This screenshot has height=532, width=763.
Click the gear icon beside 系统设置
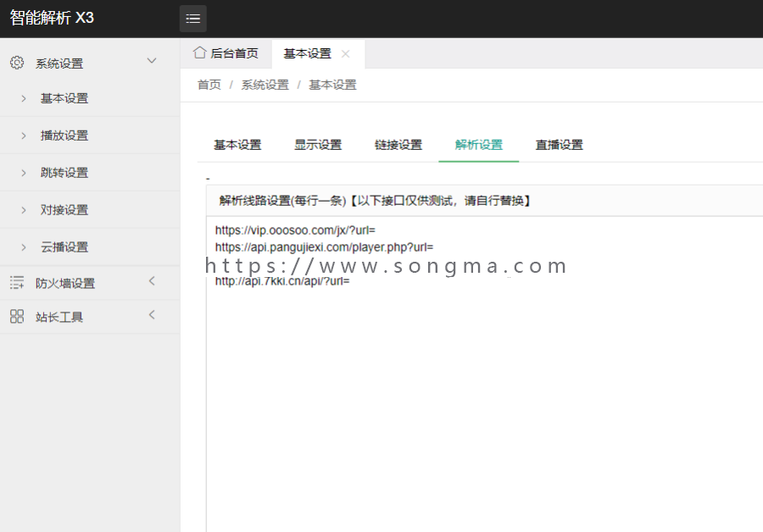[x=17, y=63]
